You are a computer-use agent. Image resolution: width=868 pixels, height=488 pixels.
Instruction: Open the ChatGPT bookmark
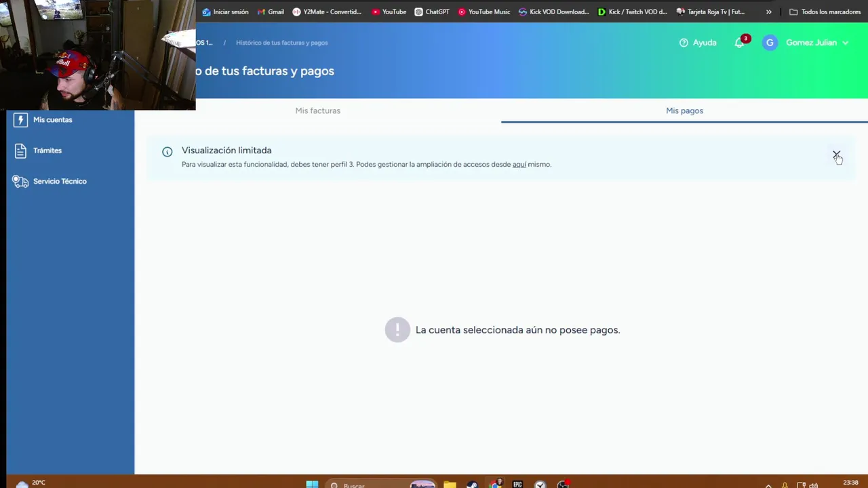pos(432,12)
